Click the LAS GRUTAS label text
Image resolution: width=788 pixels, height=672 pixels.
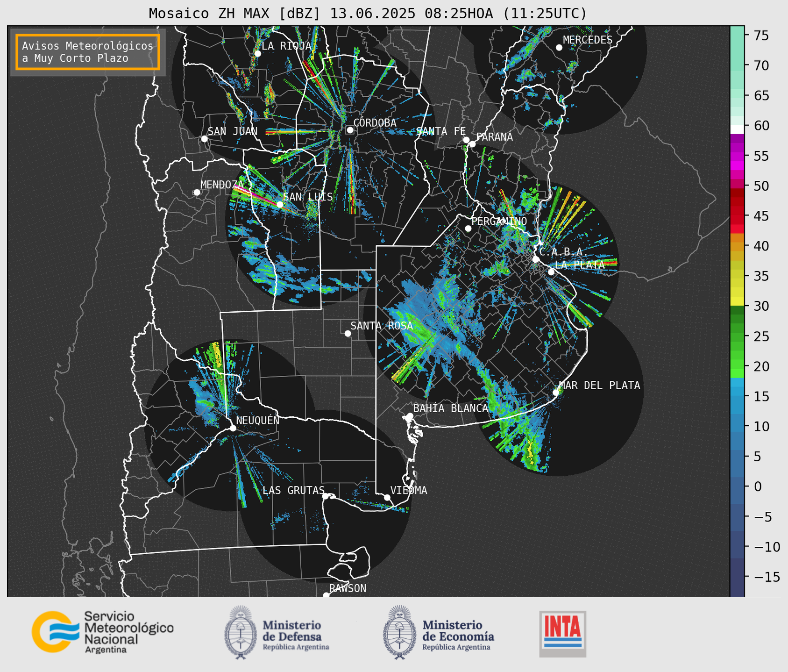tap(293, 490)
